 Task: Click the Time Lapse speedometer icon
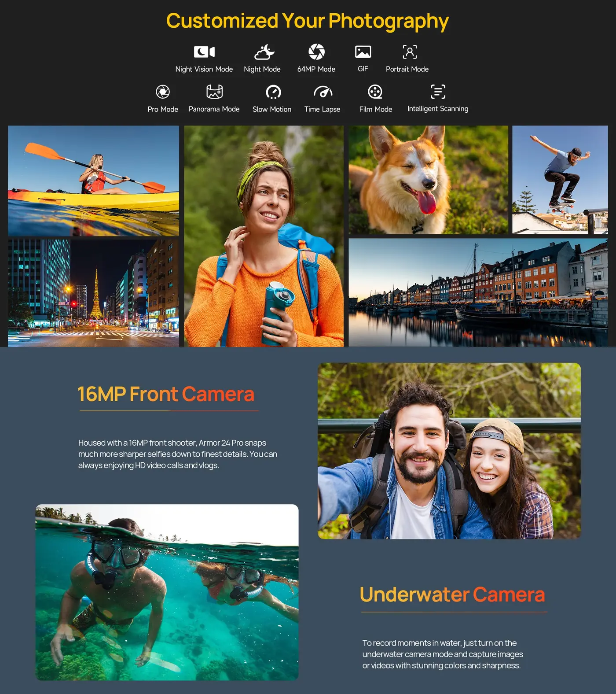pyautogui.click(x=323, y=92)
